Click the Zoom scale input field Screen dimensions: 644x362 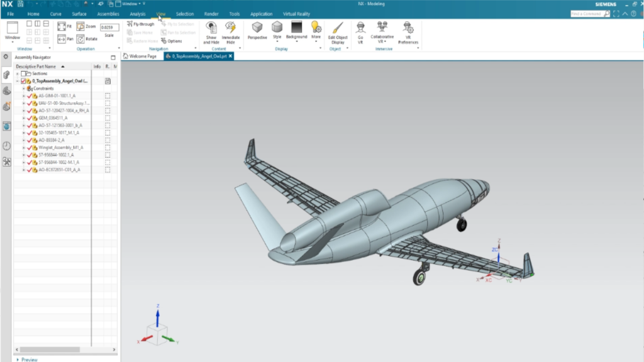tap(109, 27)
